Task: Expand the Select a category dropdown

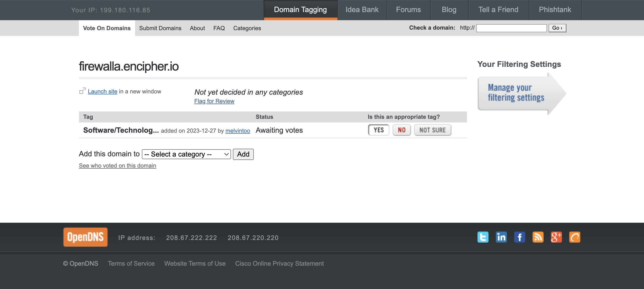Action: (186, 154)
